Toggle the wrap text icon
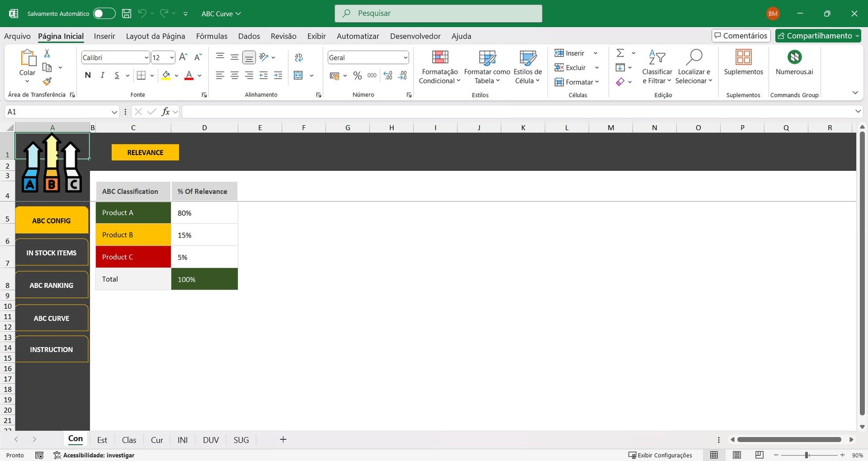 [298, 57]
